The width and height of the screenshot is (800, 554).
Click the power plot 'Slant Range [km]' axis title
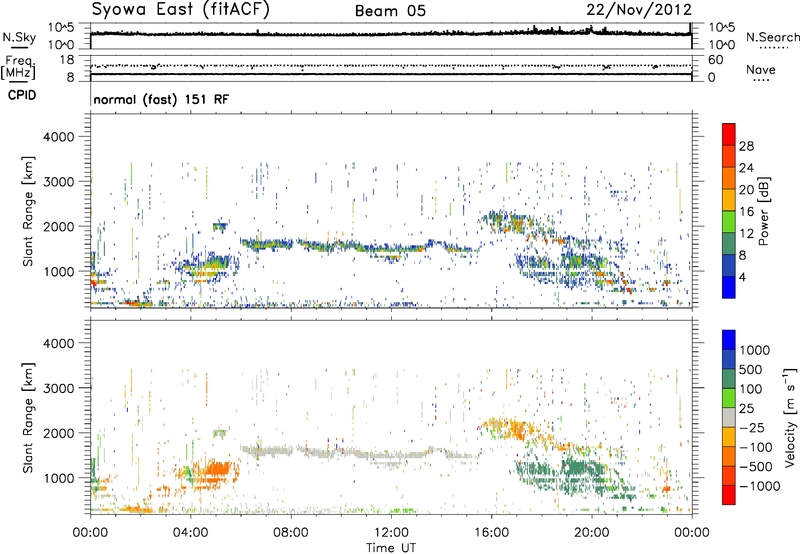point(28,211)
